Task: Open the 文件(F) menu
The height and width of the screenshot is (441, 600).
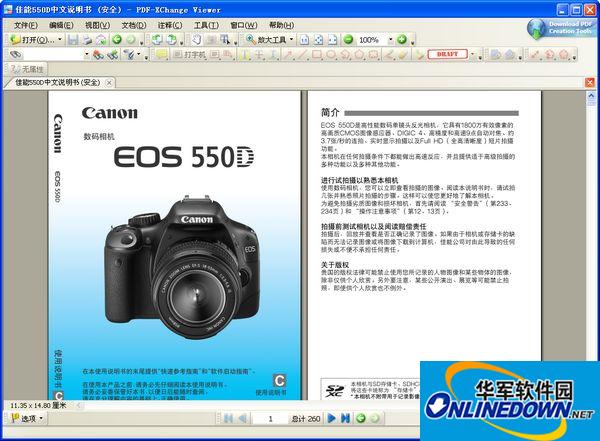Action: 26,25
